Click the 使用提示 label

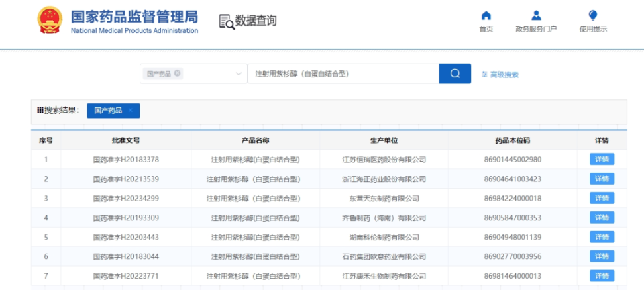coord(592,29)
